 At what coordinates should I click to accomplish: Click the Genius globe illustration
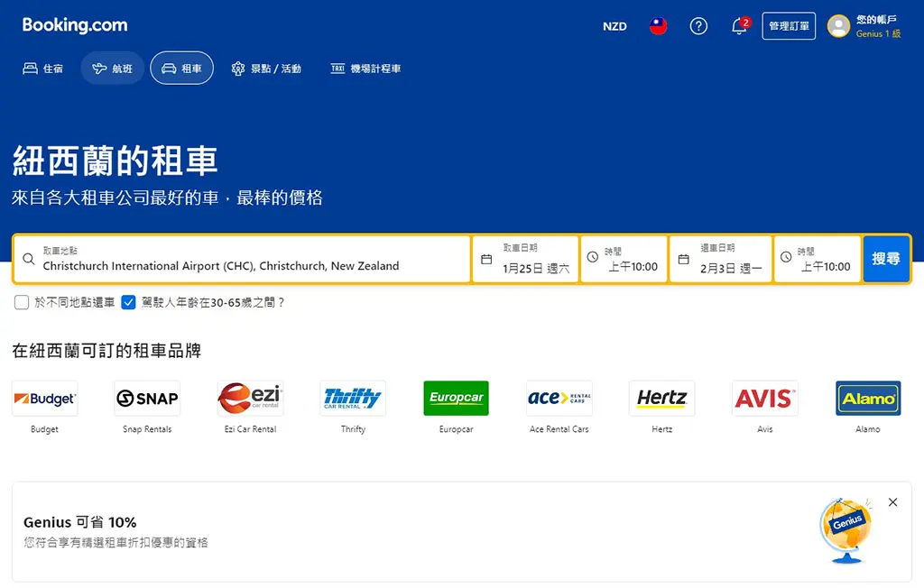[x=846, y=530]
